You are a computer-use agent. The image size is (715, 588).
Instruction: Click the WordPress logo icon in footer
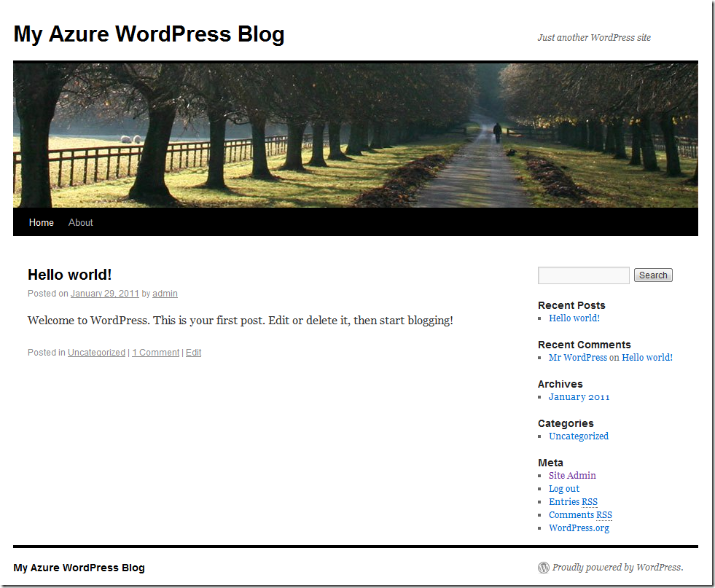pyautogui.click(x=543, y=568)
